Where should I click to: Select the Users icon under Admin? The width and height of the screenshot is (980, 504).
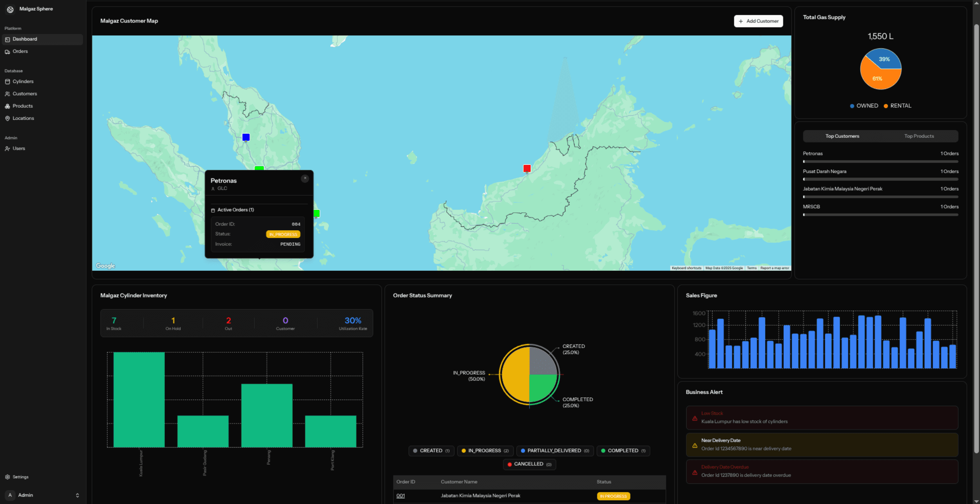pos(8,148)
